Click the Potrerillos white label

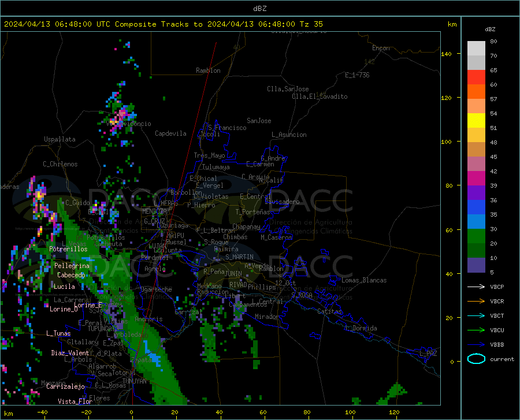click(x=68, y=249)
